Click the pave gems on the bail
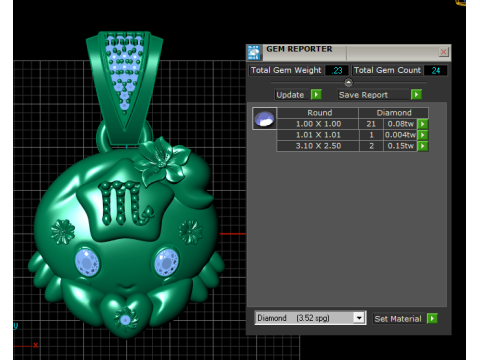The height and width of the screenshot is (360, 480). (x=124, y=73)
